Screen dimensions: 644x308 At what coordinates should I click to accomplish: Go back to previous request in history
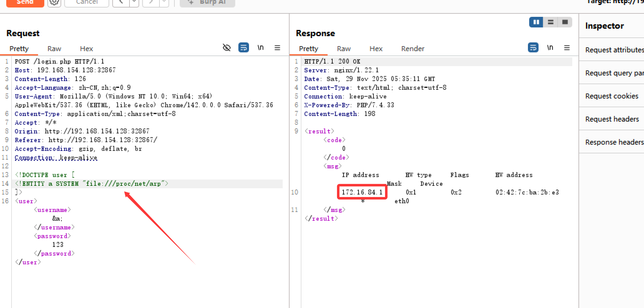[x=121, y=2]
